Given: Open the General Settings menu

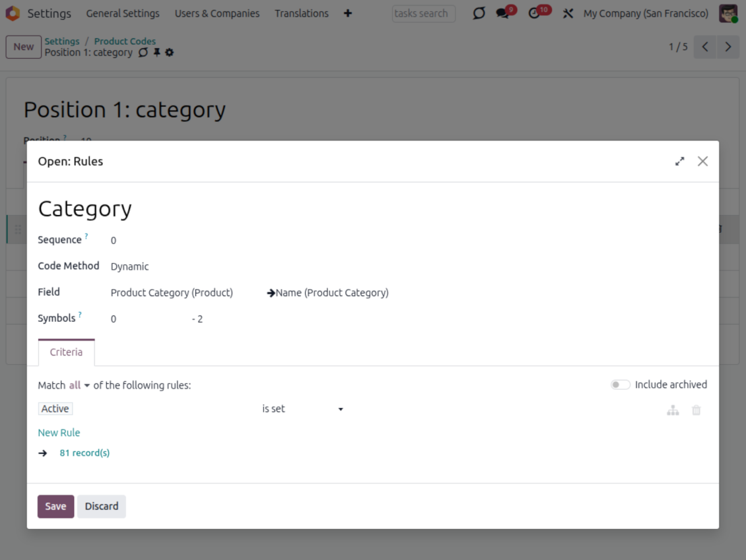Looking at the screenshot, I should point(123,13).
